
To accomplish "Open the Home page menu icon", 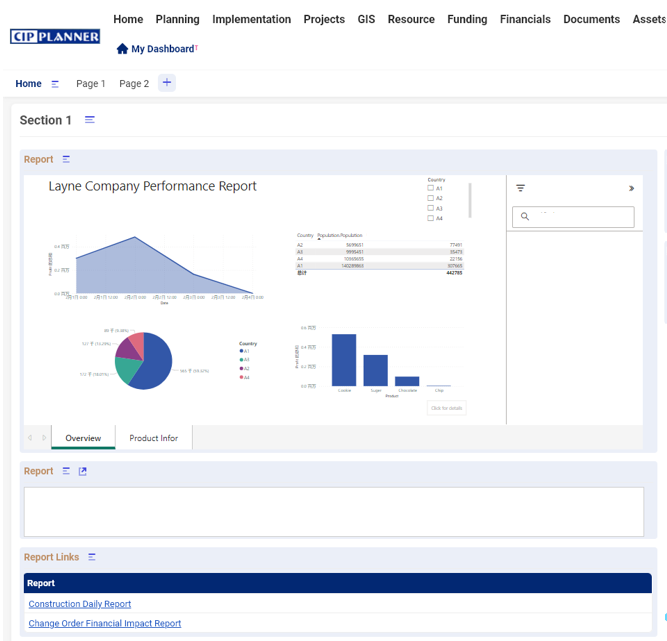I will (55, 84).
